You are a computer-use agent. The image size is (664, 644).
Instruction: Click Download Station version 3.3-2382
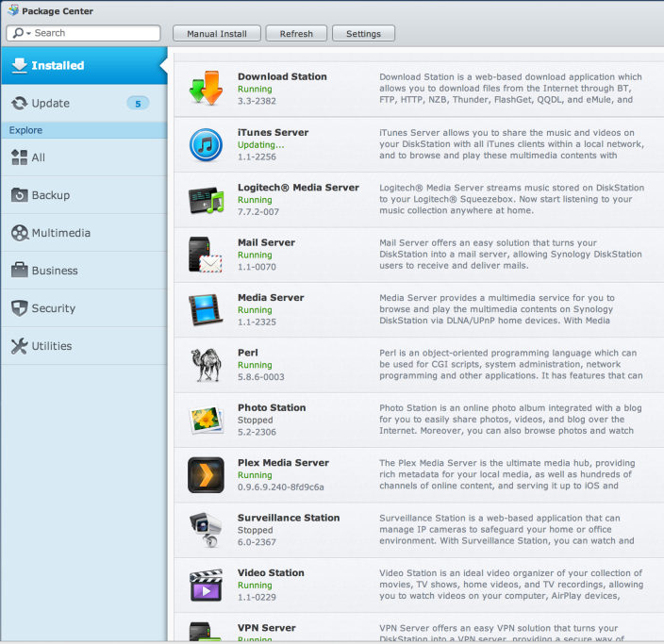(x=257, y=101)
